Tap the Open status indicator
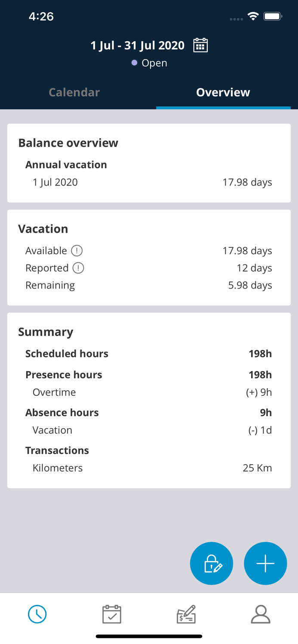The image size is (298, 644). (149, 63)
